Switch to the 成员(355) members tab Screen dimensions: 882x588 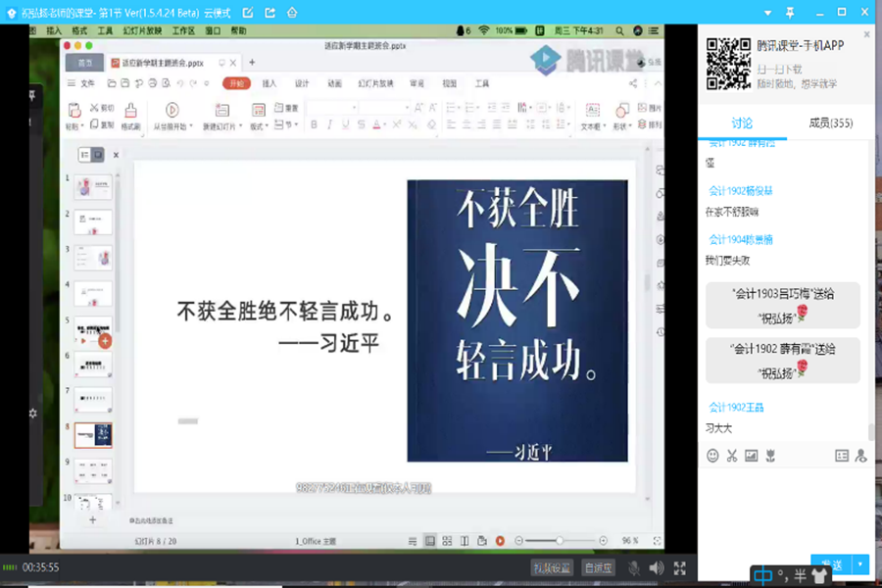830,123
